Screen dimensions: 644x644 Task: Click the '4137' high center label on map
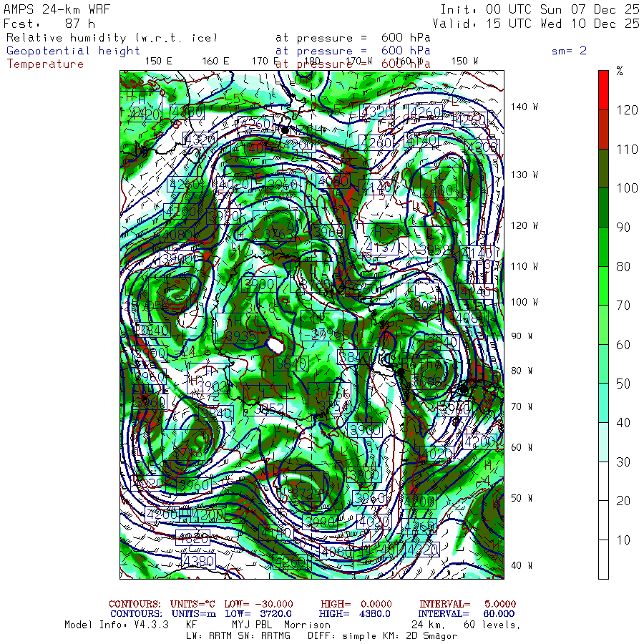click(x=381, y=248)
